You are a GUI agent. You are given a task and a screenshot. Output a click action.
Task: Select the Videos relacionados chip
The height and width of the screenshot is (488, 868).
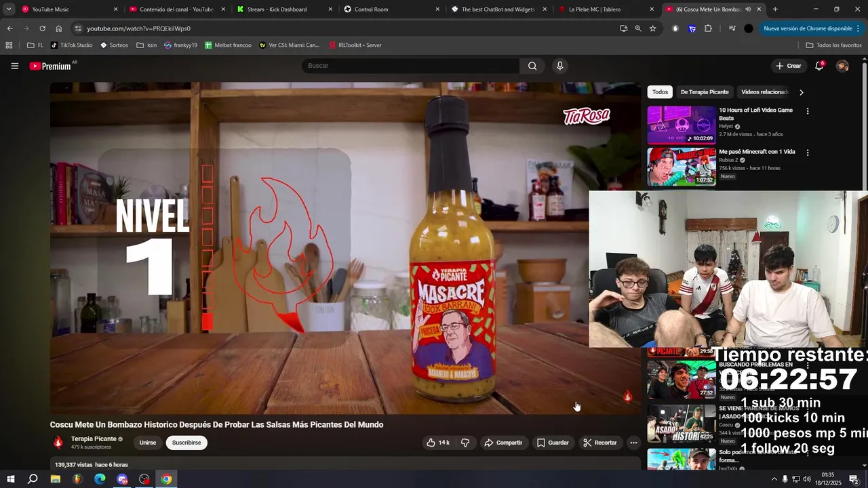pyautogui.click(x=764, y=92)
